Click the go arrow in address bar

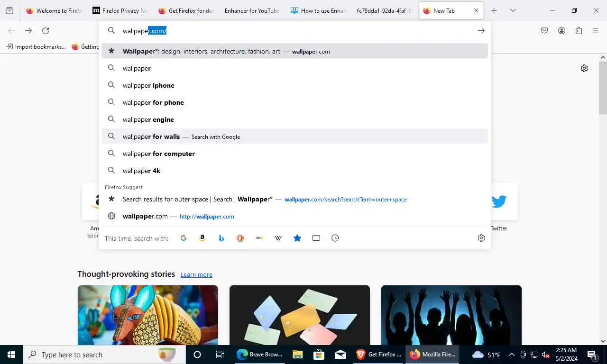[481, 31]
